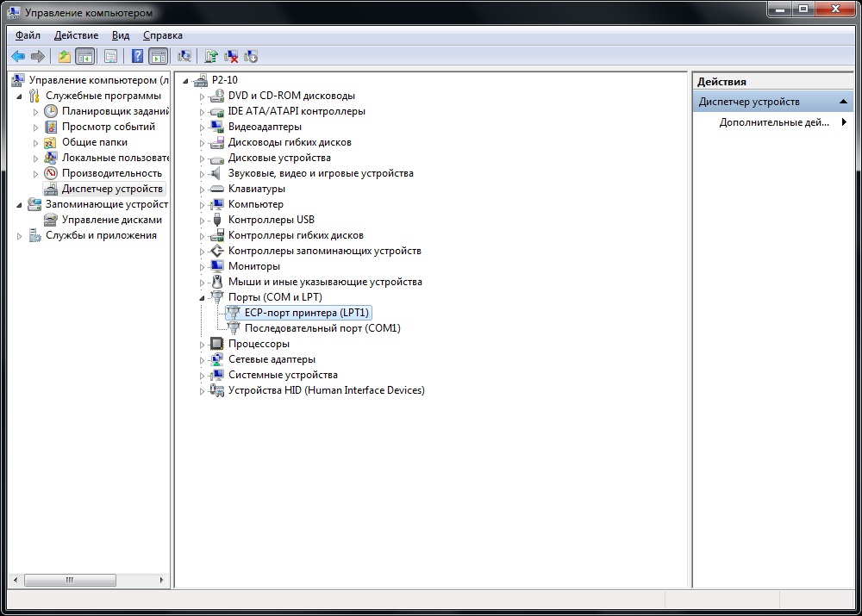Click the Локальные пользователи icon

(x=51, y=158)
